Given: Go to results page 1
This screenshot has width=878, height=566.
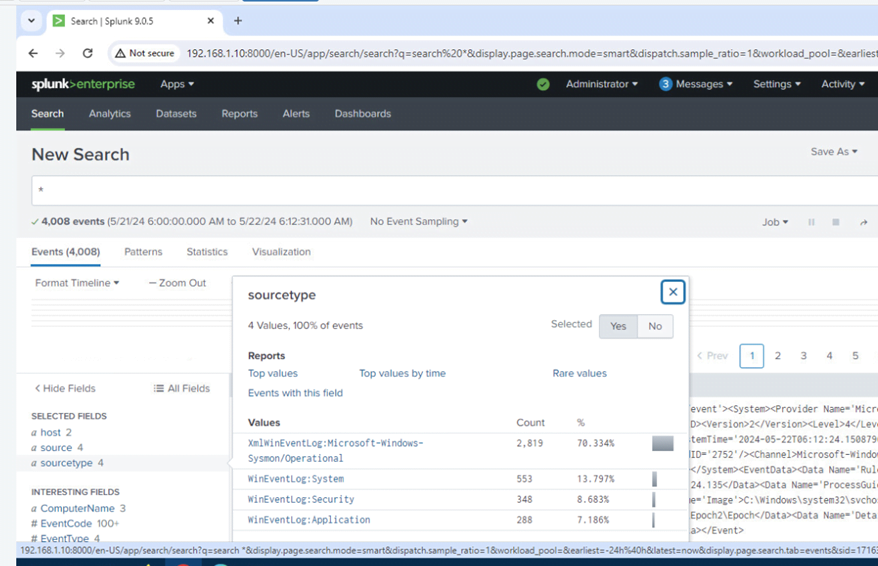Looking at the screenshot, I should pyautogui.click(x=751, y=356).
